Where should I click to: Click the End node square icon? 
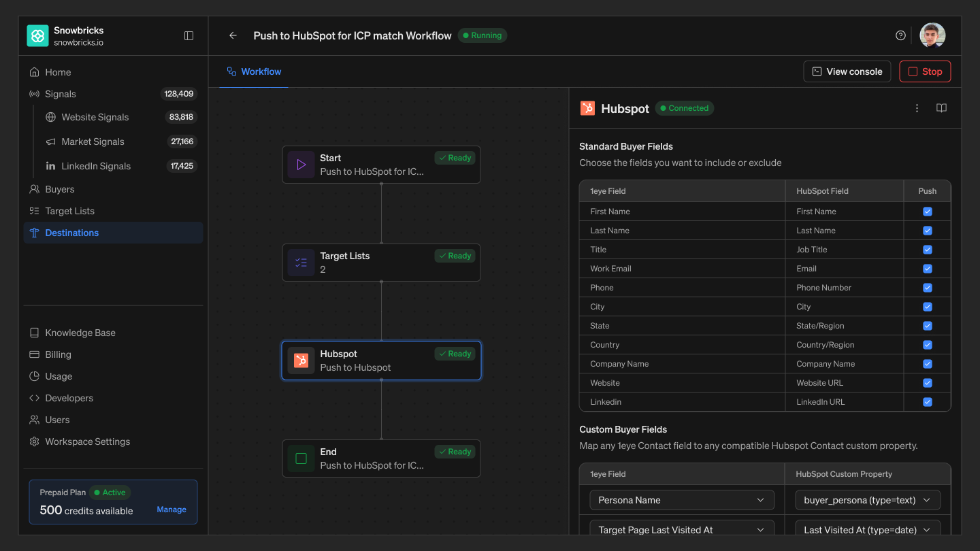point(301,458)
